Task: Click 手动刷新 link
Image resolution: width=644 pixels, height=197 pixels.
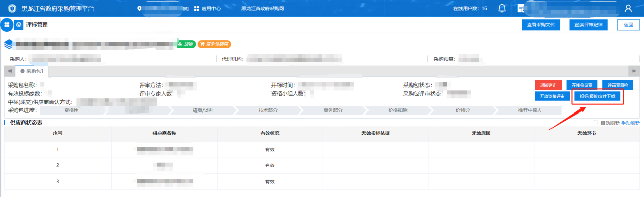Action: pyautogui.click(x=630, y=123)
